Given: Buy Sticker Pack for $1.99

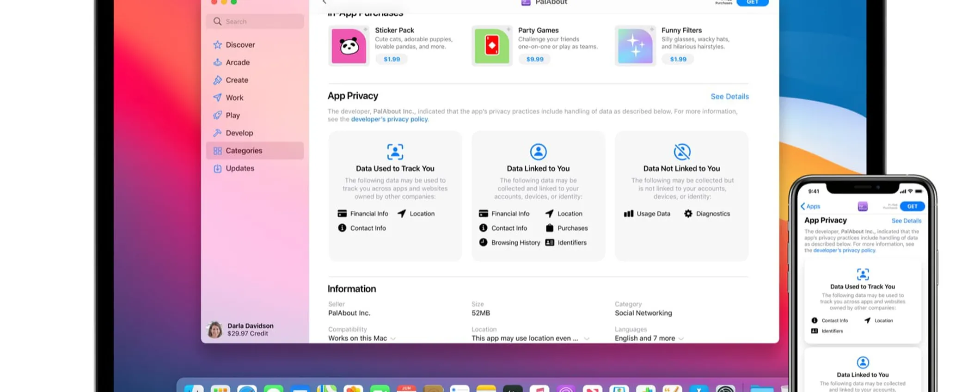Looking at the screenshot, I should (x=392, y=59).
